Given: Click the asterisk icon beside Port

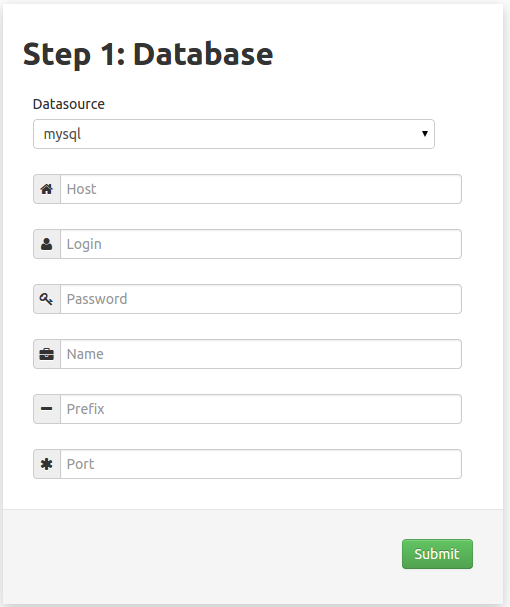Looking at the screenshot, I should [x=47, y=464].
